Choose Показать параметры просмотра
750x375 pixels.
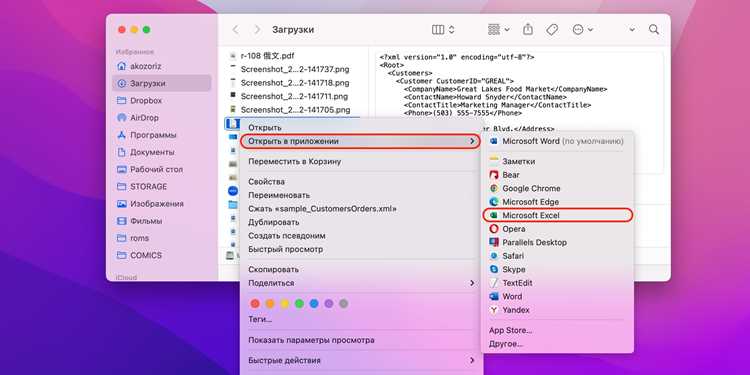[x=361, y=340]
